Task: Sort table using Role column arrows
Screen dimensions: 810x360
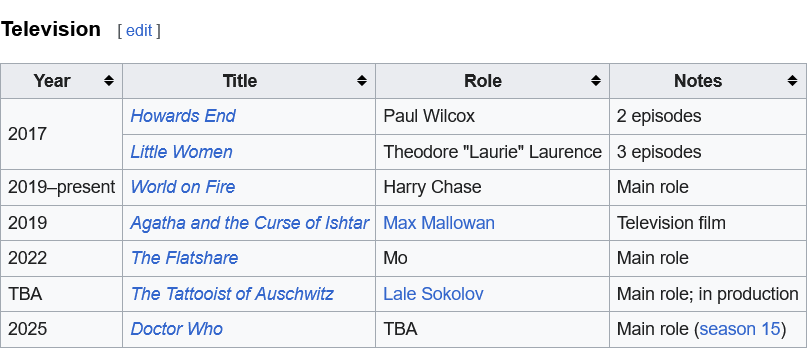Action: pyautogui.click(x=596, y=81)
